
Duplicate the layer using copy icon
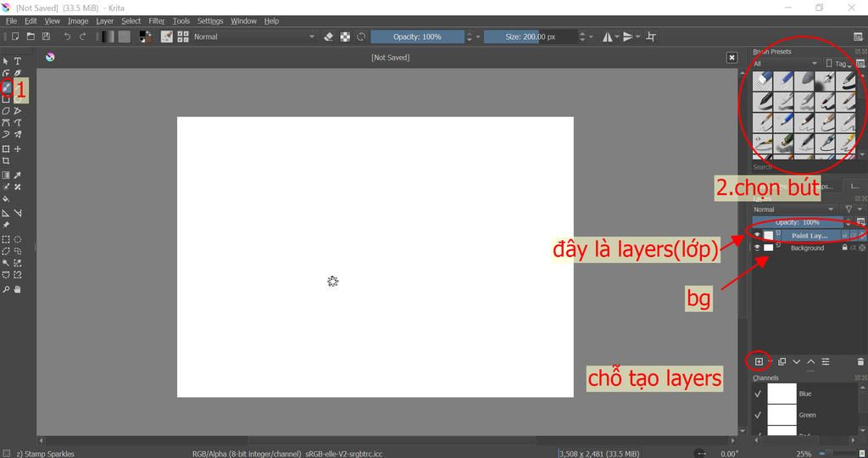pyautogui.click(x=782, y=361)
